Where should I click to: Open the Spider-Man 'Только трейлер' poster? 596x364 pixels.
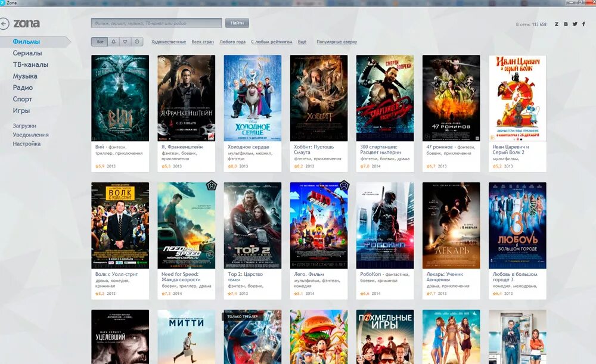point(252,337)
